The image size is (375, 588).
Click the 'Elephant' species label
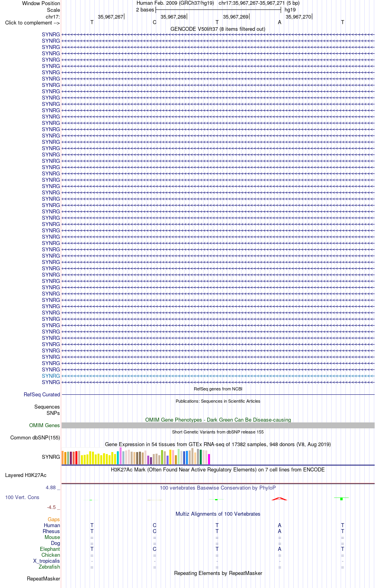(x=50, y=549)
